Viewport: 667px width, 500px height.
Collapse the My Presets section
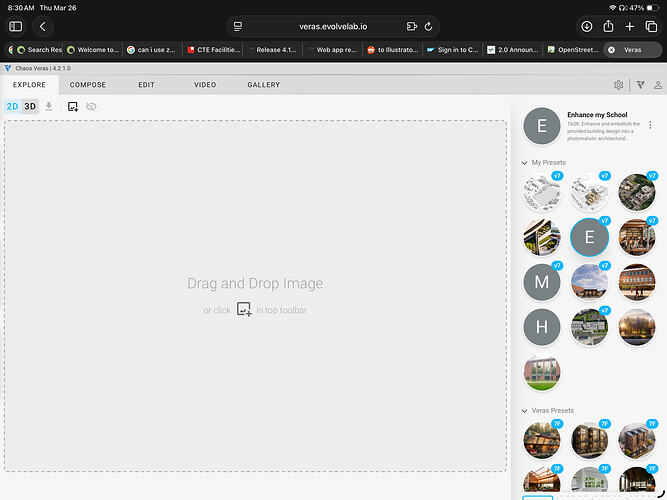click(524, 162)
